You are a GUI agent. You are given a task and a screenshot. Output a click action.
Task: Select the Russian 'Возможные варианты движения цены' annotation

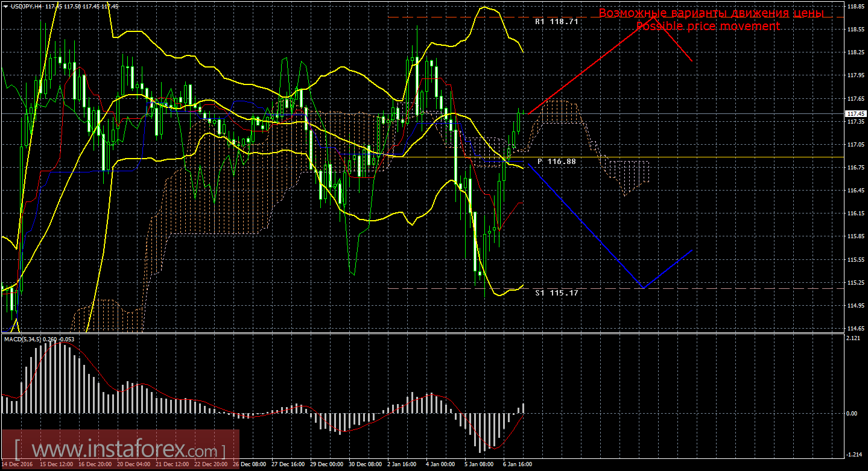[711, 13]
